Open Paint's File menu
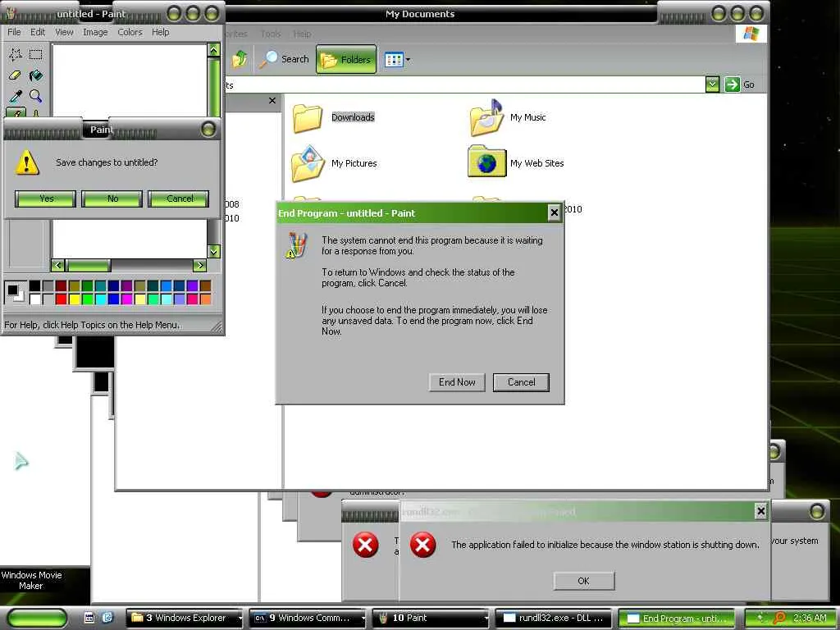 (15, 32)
